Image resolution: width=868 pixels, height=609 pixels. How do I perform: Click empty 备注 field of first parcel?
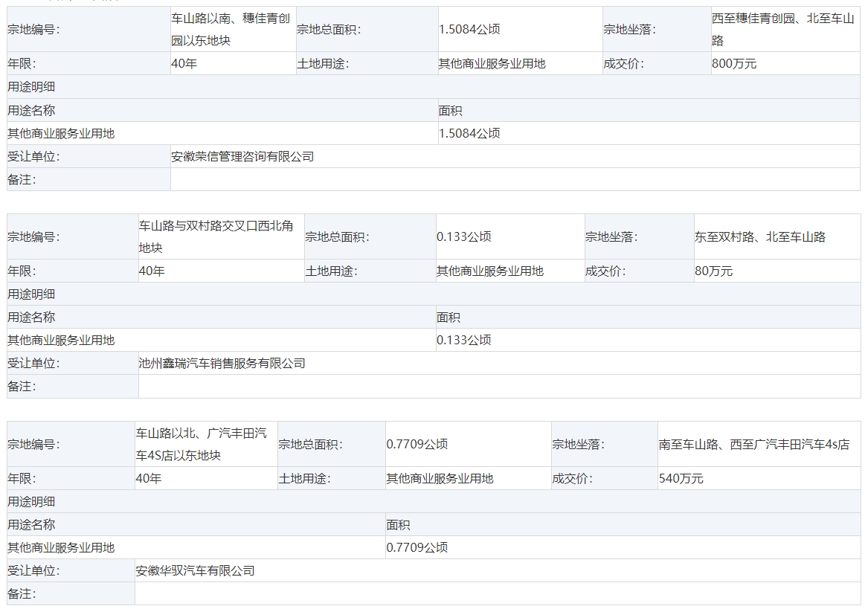[x=515, y=179]
